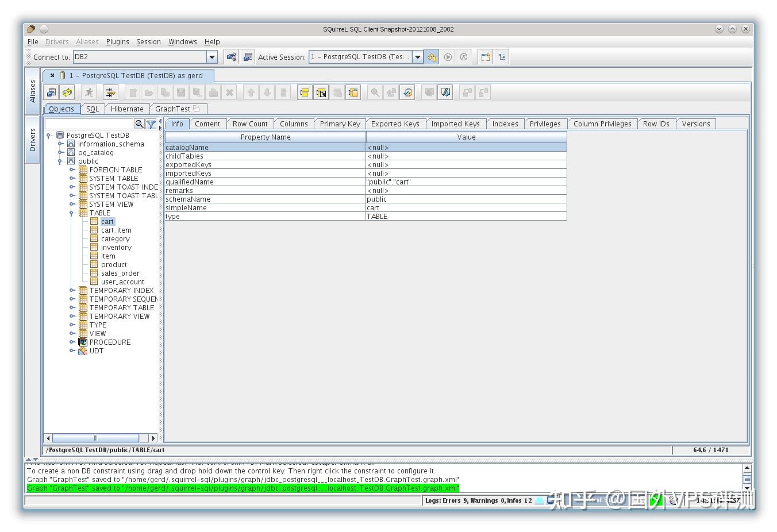Switch to the Drivers side panel
Screen dimensions: 777x532
pyautogui.click(x=33, y=138)
